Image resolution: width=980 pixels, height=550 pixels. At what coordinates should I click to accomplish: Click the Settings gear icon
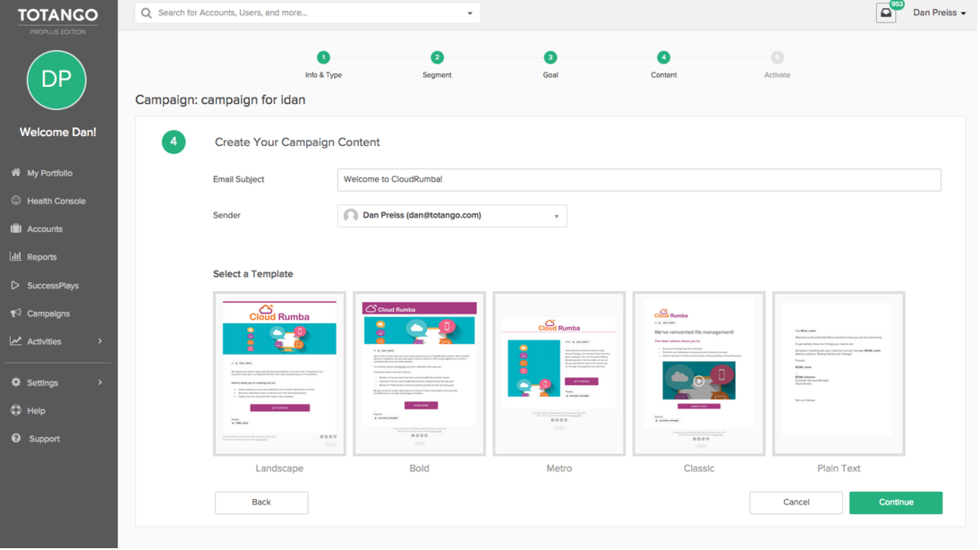pos(15,382)
